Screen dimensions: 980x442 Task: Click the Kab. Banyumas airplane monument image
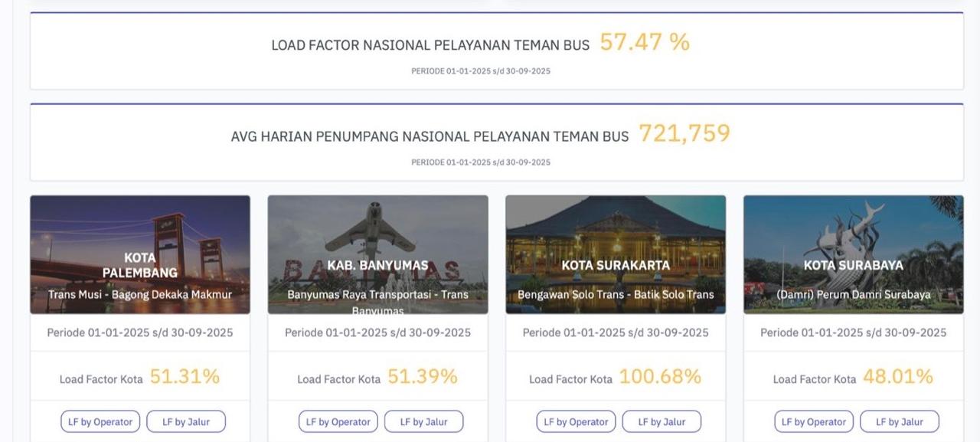(377, 230)
